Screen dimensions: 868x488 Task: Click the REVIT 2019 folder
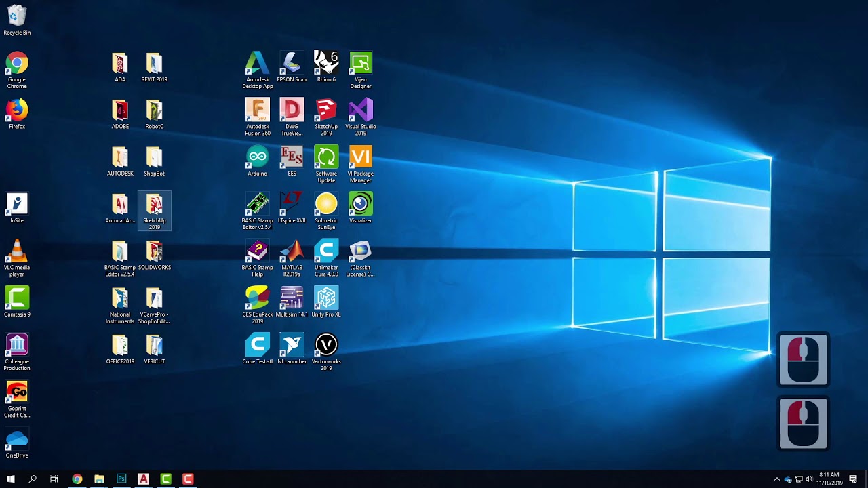click(154, 64)
